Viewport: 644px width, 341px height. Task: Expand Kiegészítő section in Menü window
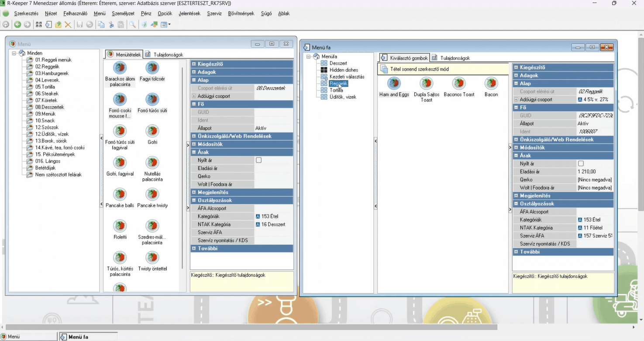(194, 64)
